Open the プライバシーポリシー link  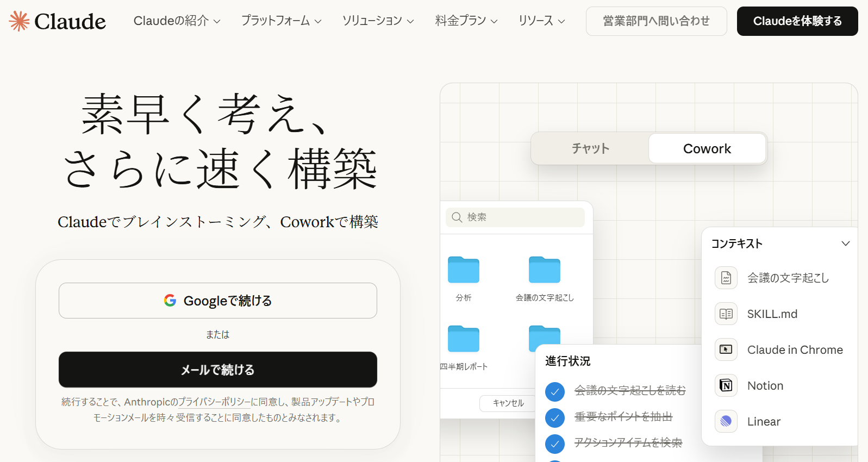(214, 402)
